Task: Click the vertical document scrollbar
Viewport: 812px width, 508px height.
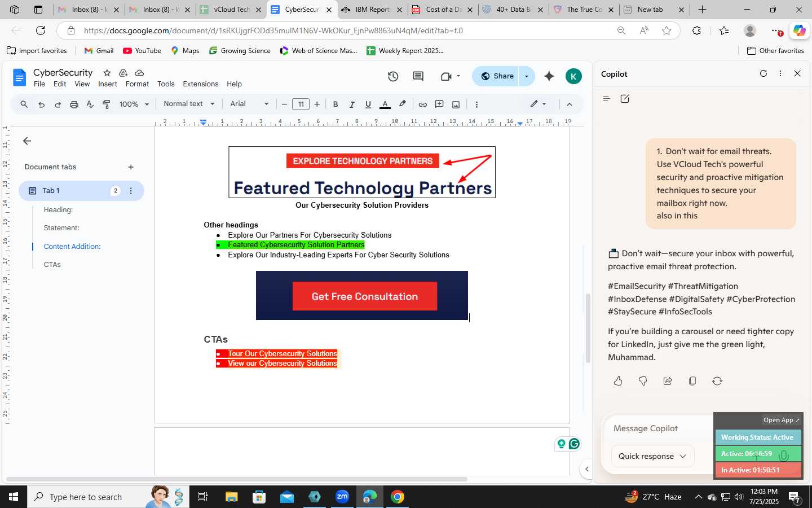Action: click(587, 328)
